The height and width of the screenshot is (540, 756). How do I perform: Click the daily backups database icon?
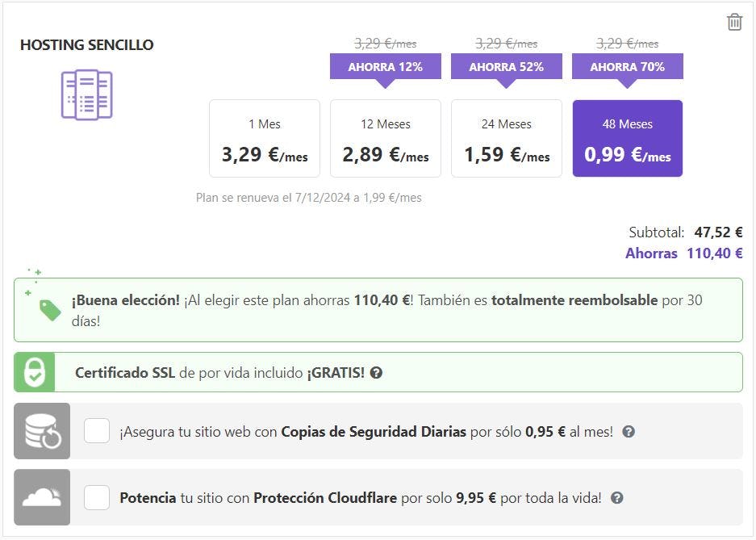(x=43, y=432)
